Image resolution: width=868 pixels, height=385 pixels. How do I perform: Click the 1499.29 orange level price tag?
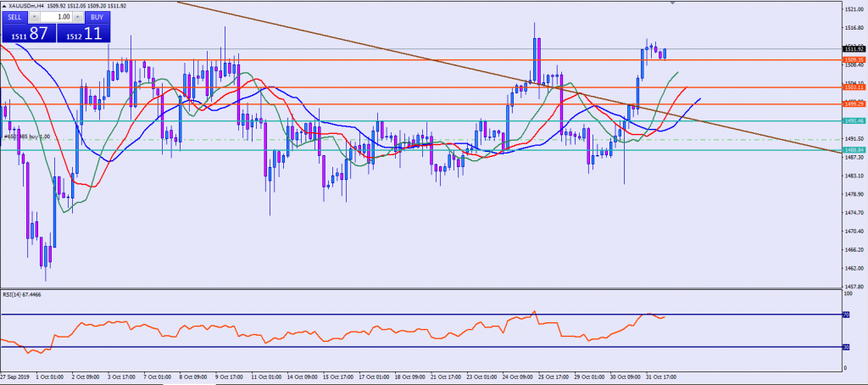854,103
